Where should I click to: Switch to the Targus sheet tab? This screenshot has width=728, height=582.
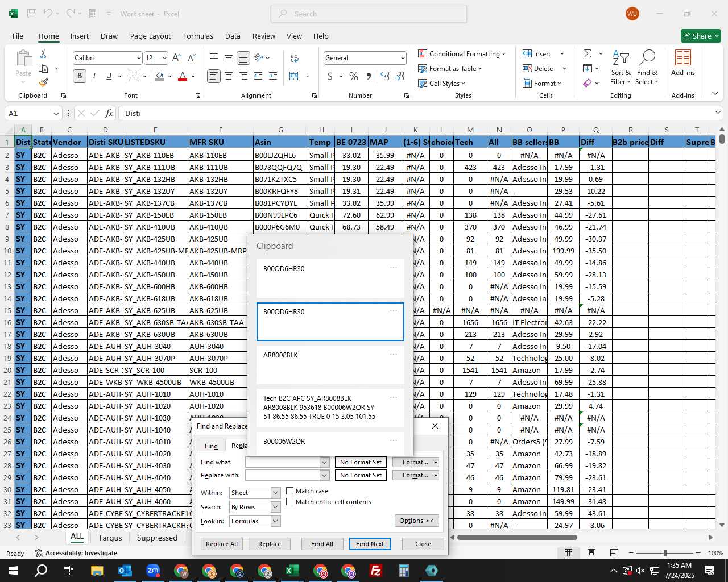pyautogui.click(x=110, y=538)
